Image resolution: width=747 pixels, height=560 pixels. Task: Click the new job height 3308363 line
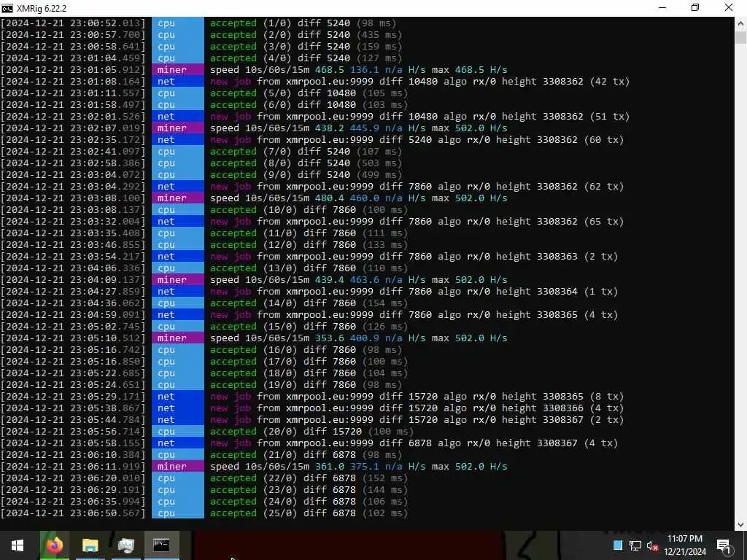click(x=309, y=256)
